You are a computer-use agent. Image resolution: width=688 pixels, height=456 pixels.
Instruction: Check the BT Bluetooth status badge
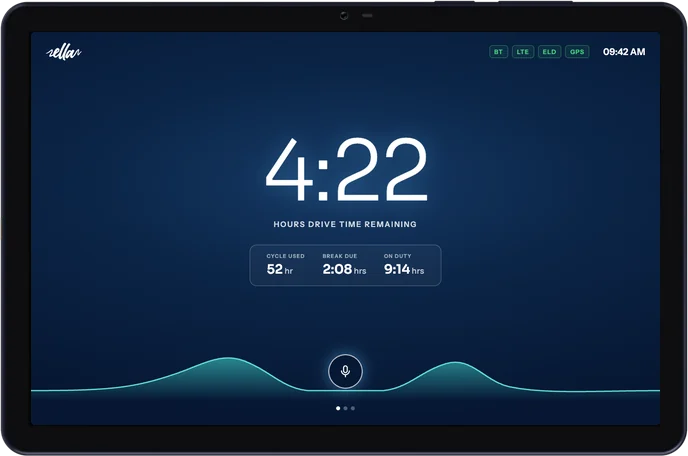tap(498, 52)
